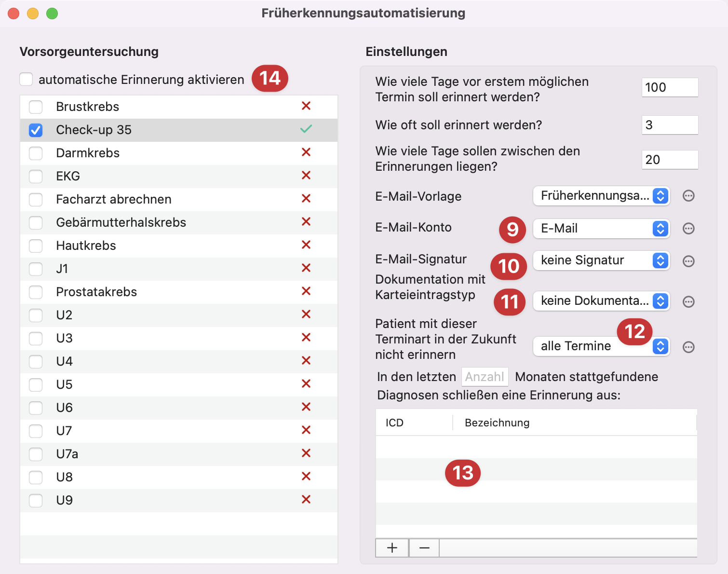Image resolution: width=728 pixels, height=574 pixels.
Task: Click the days-before-first-appointment field showing 100
Action: point(670,87)
